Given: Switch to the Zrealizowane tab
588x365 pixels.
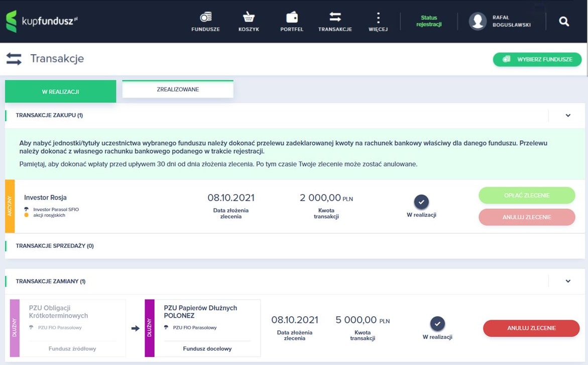Looking at the screenshot, I should point(178,89).
